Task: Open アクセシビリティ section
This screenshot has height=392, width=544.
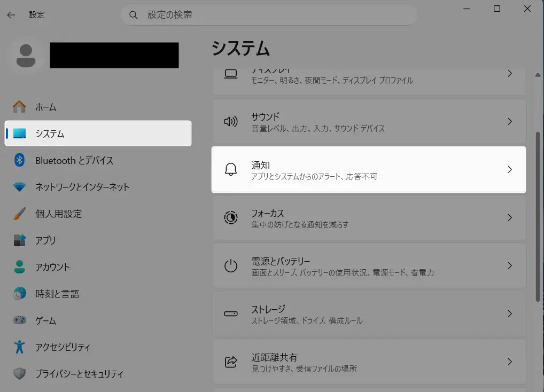Action: point(98,347)
